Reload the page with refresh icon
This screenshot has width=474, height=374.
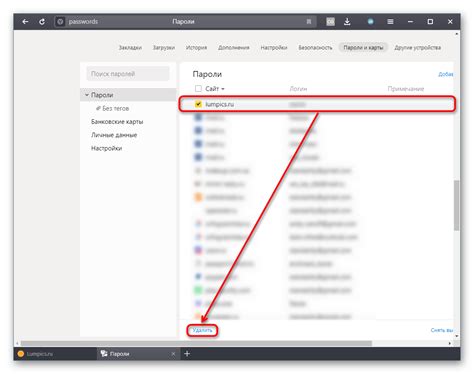[42, 22]
